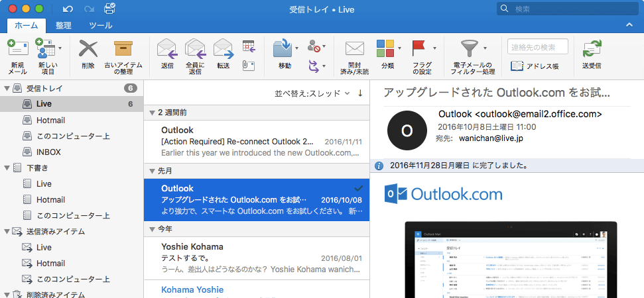Click the Outlook.com logo in email body
The image size is (644, 298).
click(x=443, y=194)
